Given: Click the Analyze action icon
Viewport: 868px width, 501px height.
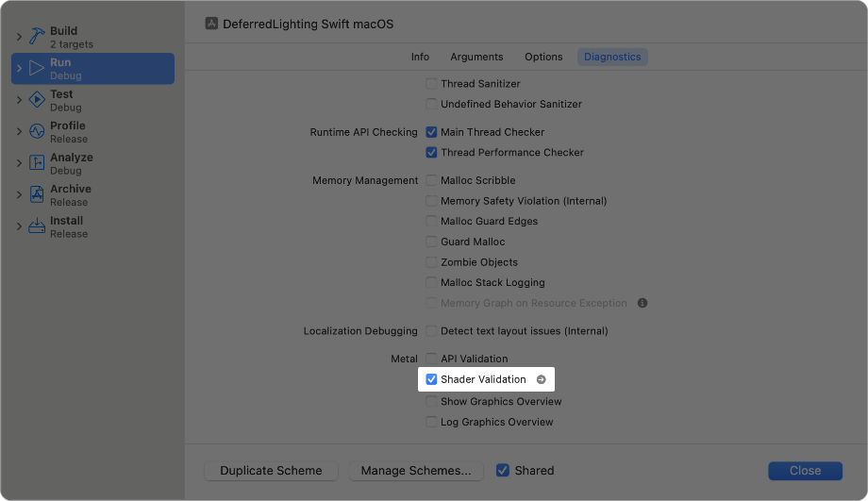Looking at the screenshot, I should [x=37, y=163].
